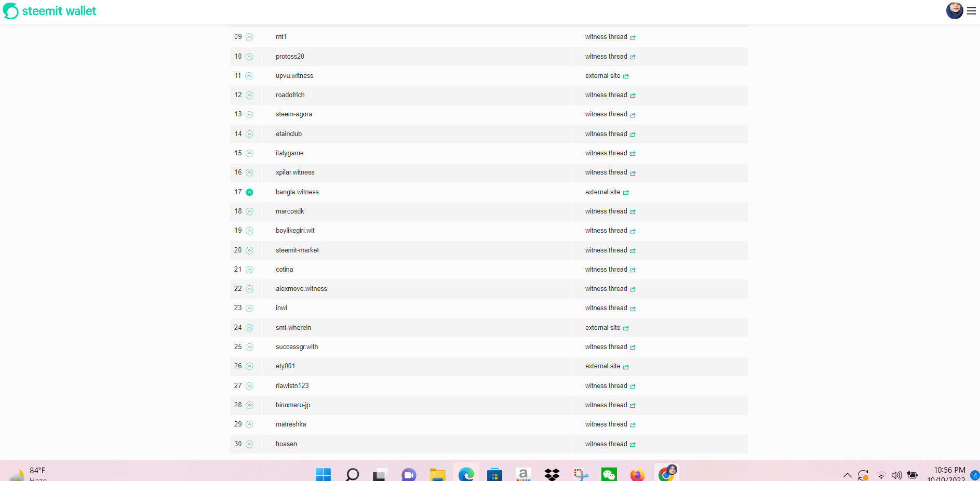Open Dropbox from the taskbar
The image size is (980, 481).
pos(552,474)
